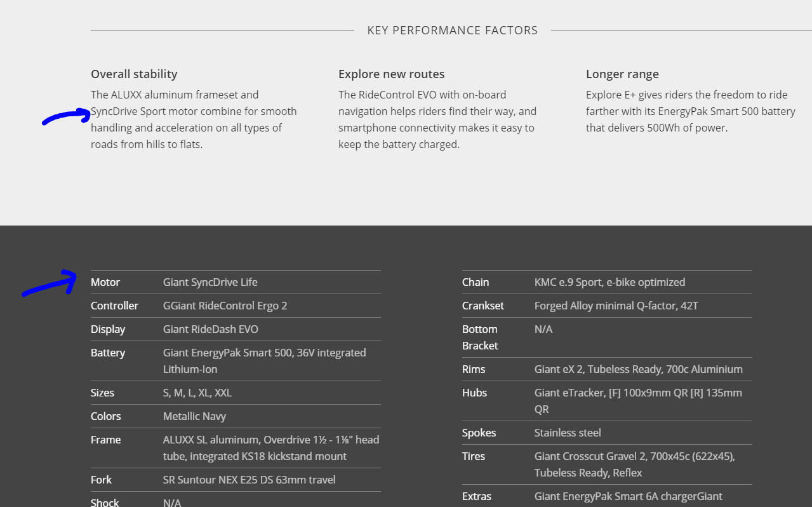Click the "Metallic Navy" color value
The image size is (812, 507).
[194, 416]
